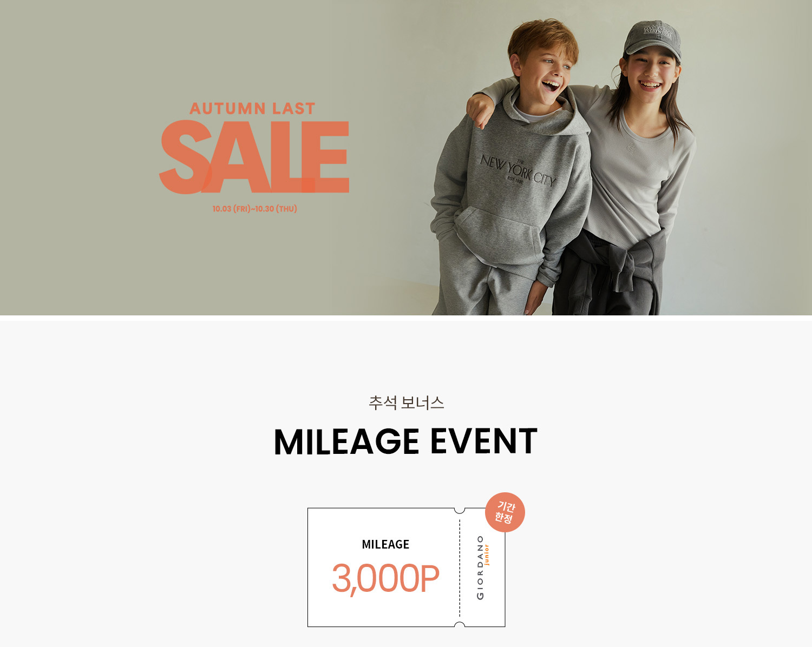Click the MILEAGE label on the coupon
Image resolution: width=812 pixels, height=647 pixels.
point(385,544)
